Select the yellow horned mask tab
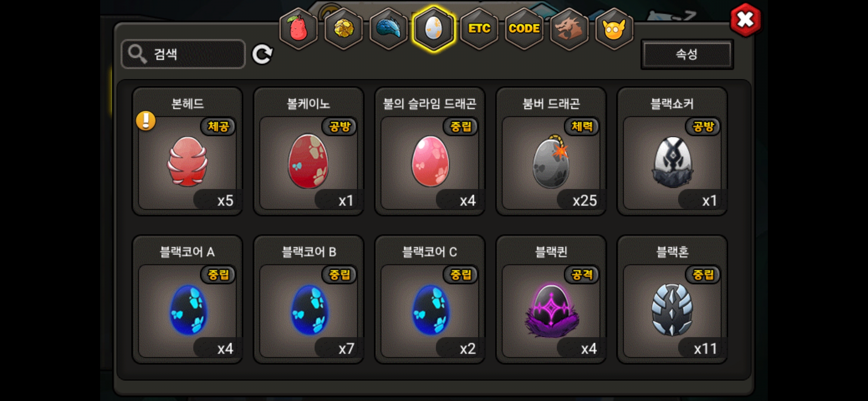Screen dimensions: 868x401 coord(614,29)
